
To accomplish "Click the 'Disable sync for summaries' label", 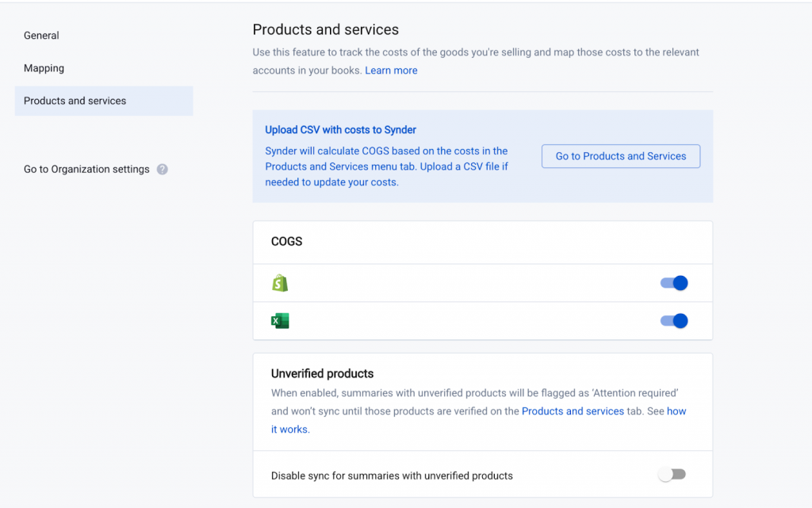I will click(392, 476).
